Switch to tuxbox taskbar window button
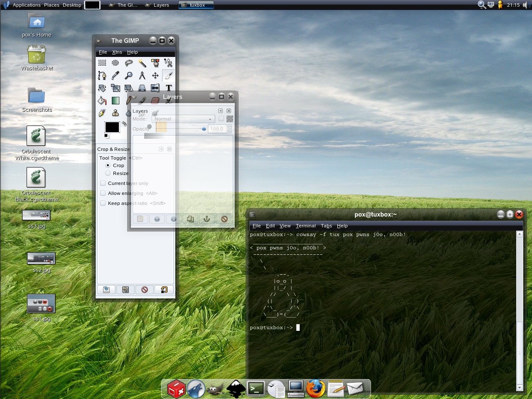The image size is (532, 399). point(196,5)
